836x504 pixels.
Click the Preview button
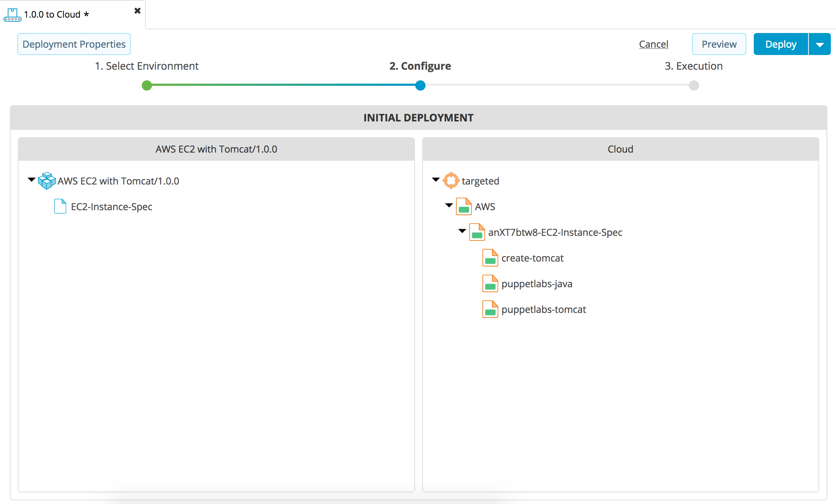[x=719, y=44]
